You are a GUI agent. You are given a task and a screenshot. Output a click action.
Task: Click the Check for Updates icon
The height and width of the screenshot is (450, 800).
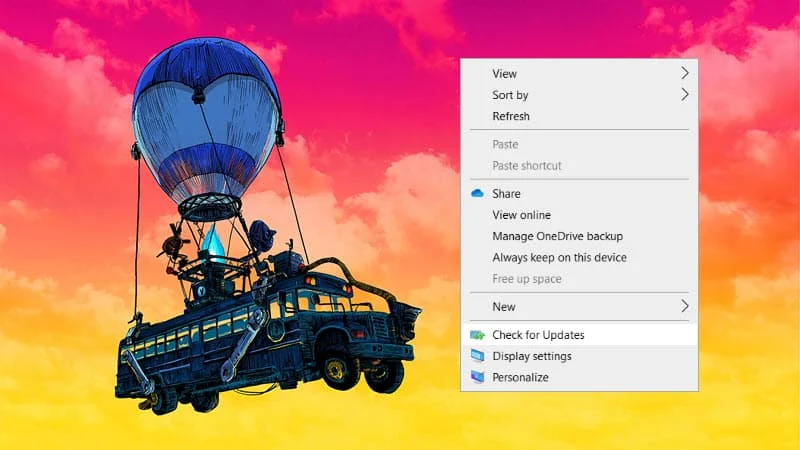pyautogui.click(x=478, y=335)
